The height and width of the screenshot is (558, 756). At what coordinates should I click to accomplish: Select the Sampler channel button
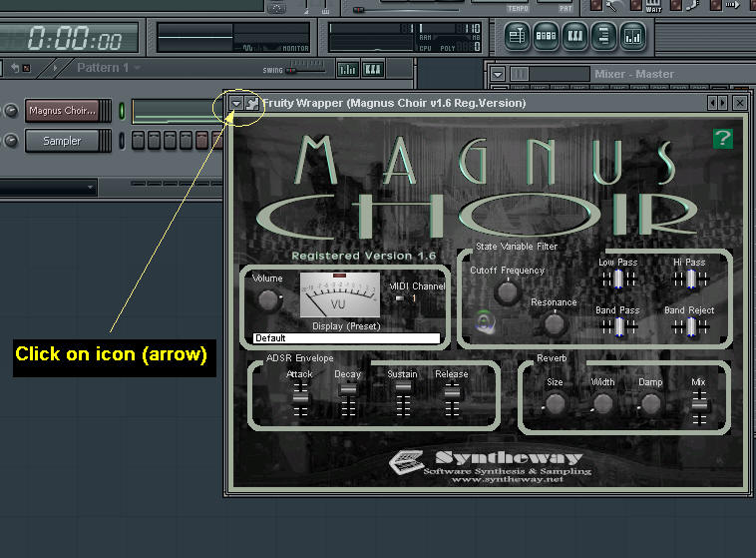[x=62, y=141]
